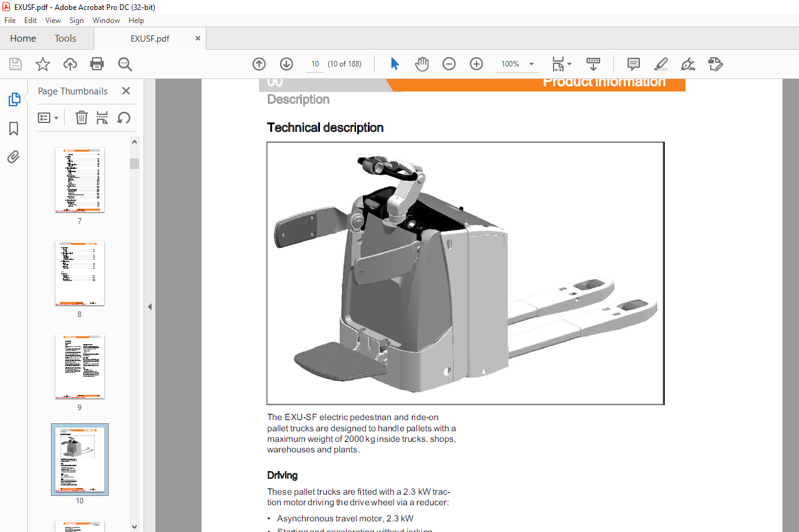Select page 8 thumbnail
The height and width of the screenshot is (532, 799).
tap(80, 273)
